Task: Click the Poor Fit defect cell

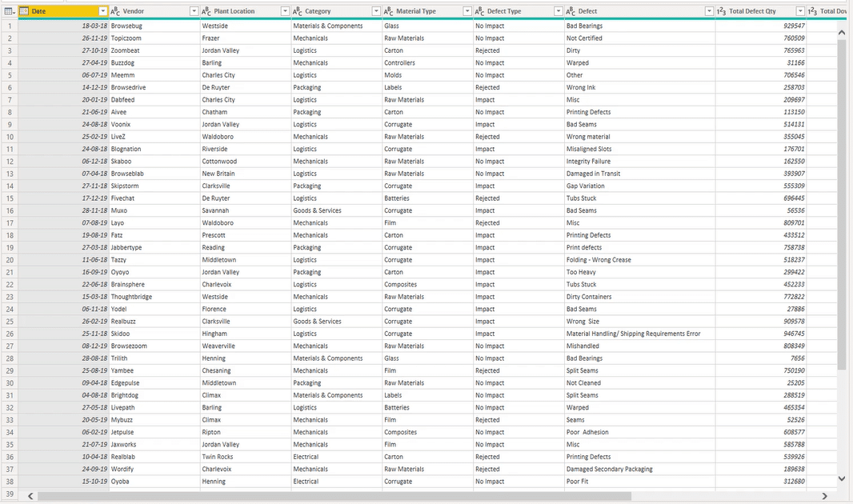Action: click(640, 481)
